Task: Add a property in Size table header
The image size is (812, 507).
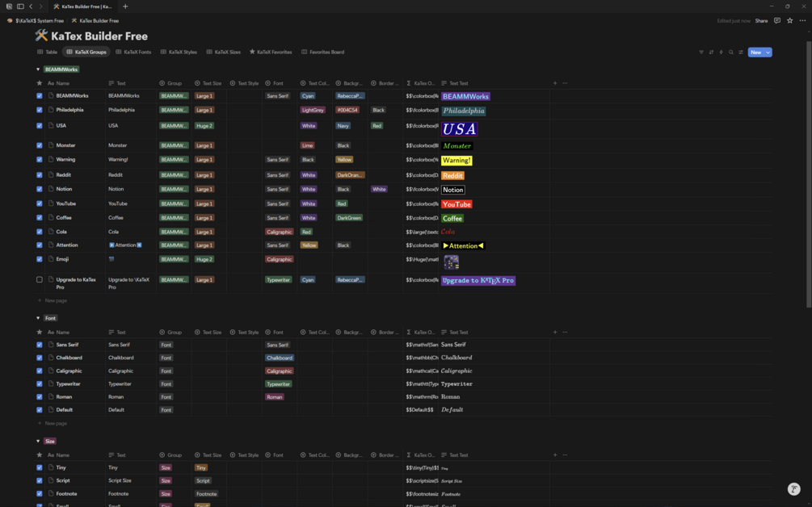Action: point(554,455)
